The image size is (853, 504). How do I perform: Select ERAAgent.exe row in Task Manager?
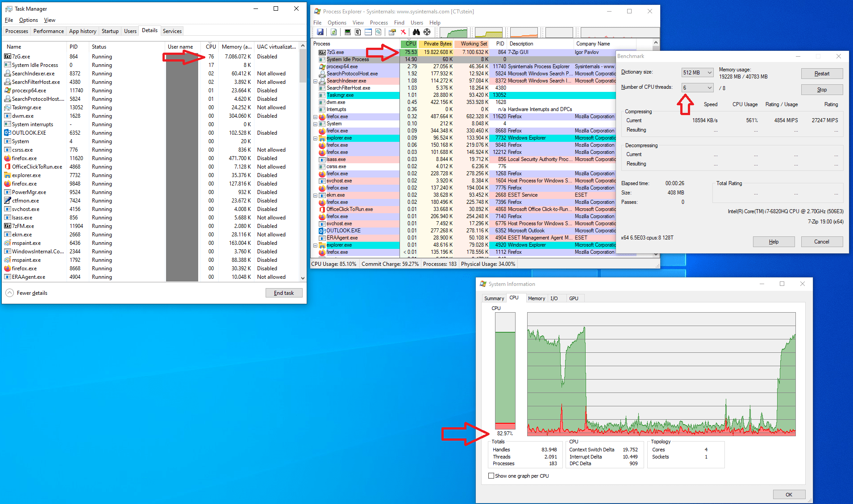point(151,277)
